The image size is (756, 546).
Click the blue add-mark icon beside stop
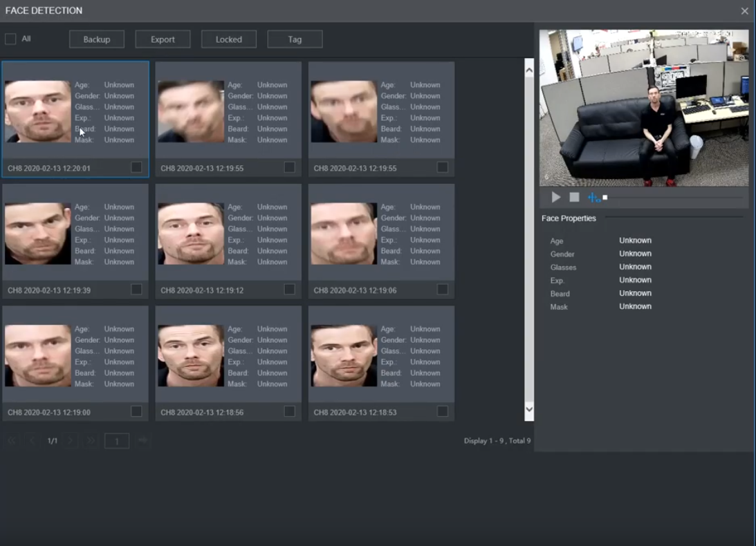click(x=593, y=198)
